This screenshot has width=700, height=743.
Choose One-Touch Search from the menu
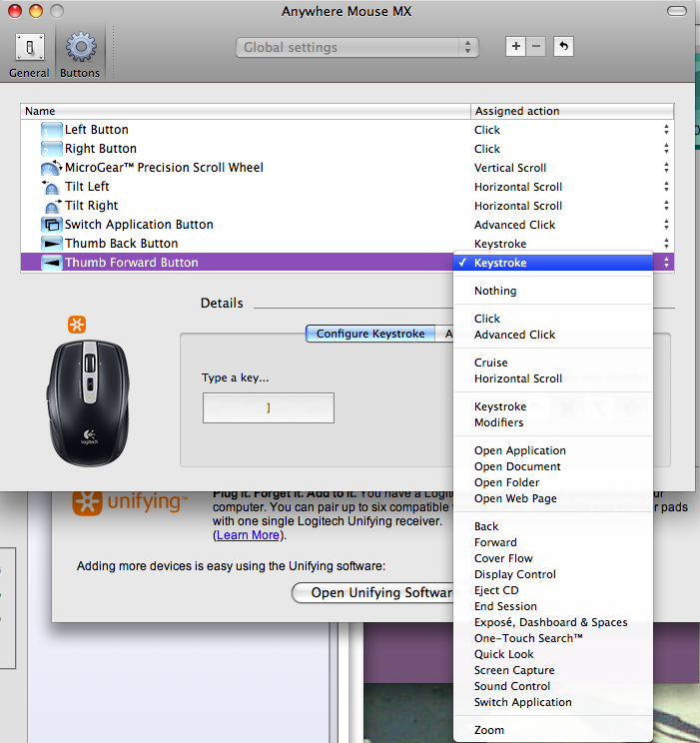click(x=553, y=638)
